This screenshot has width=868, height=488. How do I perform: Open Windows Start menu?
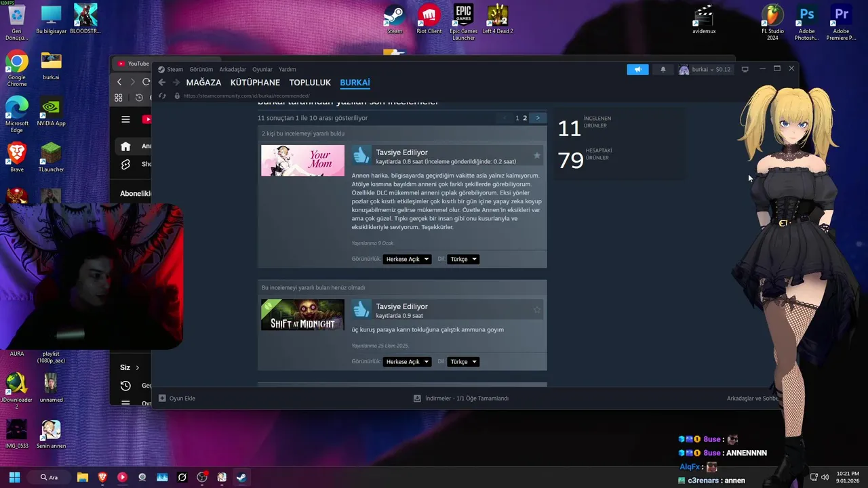pos(14,477)
